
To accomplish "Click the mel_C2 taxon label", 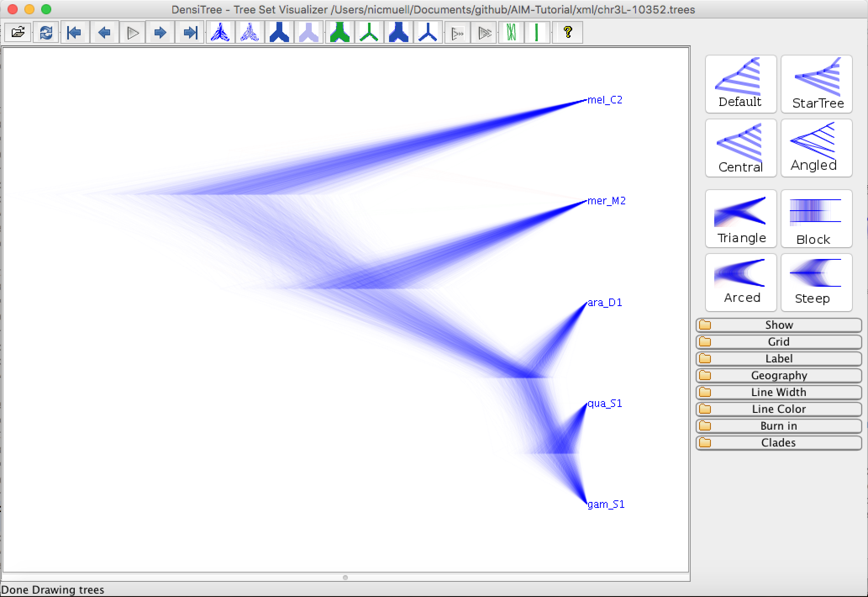I will tap(605, 100).
